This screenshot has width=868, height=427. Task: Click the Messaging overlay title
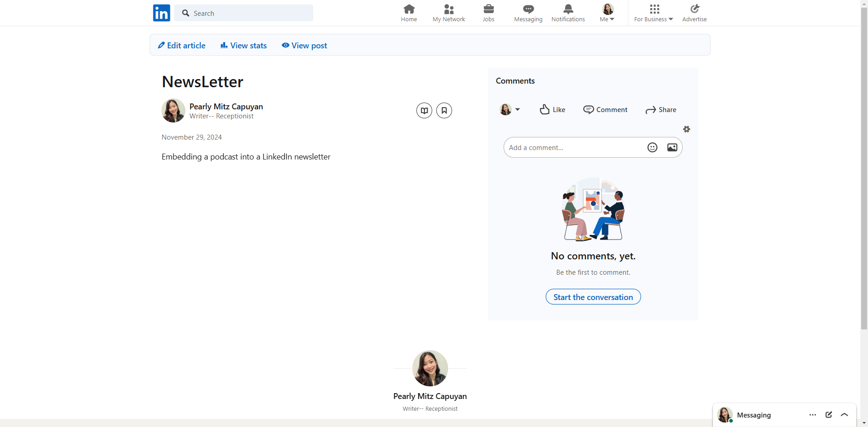(x=754, y=415)
